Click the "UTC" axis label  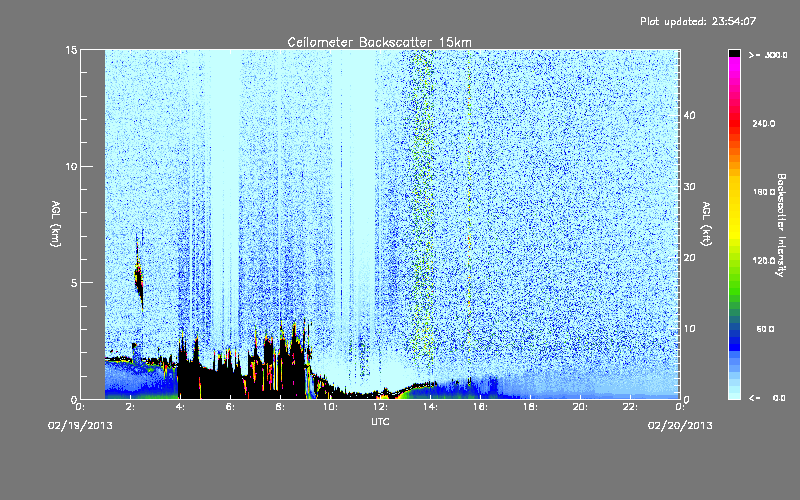(380, 421)
